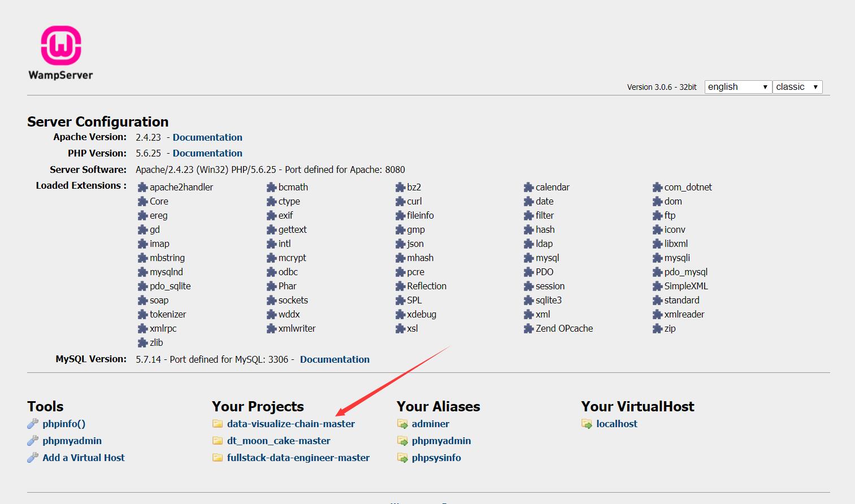This screenshot has width=855, height=504.
Task: Open phpmyadmin under Your Aliases
Action: [441, 441]
